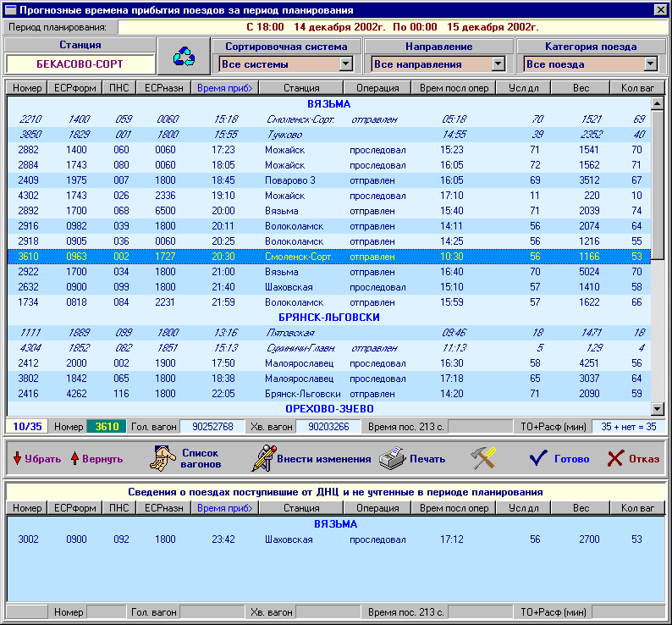Select train row 1734
Viewport: 672px width, 625px height.
[x=329, y=302]
